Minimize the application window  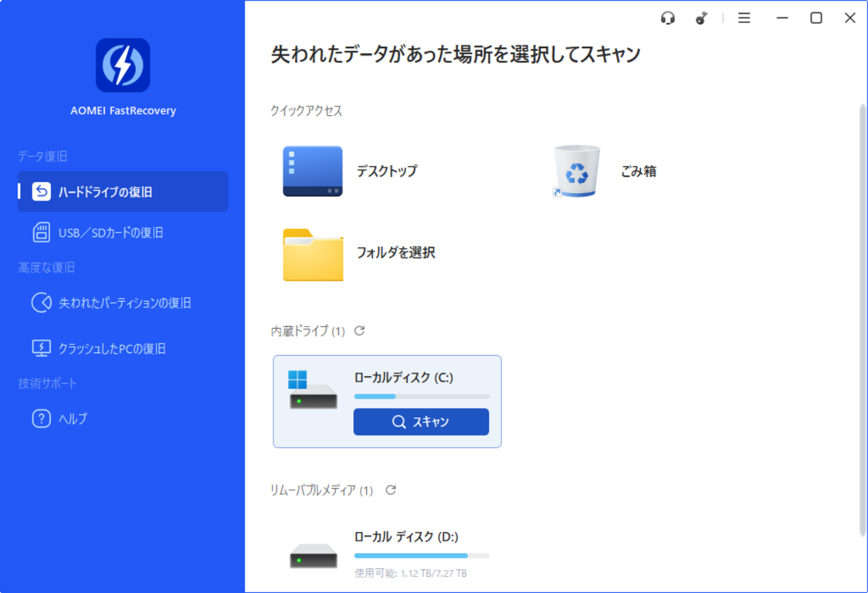coord(783,18)
